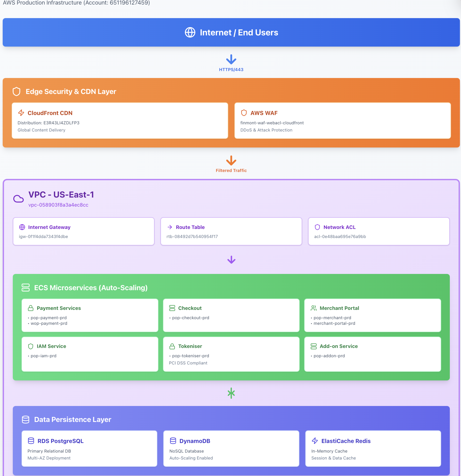The width and height of the screenshot is (461, 476).
Task: Click the VPC - US-East-1 heading
Action: click(61, 195)
